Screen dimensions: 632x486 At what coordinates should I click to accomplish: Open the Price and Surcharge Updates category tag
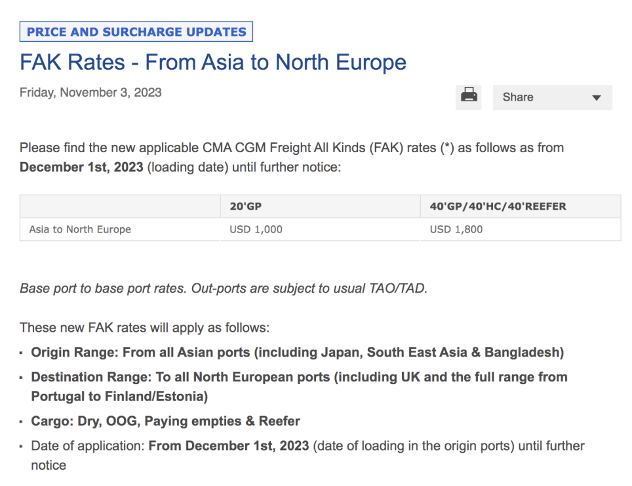tap(136, 32)
